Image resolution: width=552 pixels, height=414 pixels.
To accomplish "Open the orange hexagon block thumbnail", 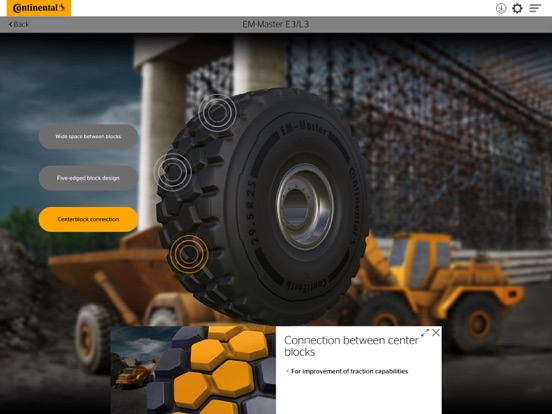I will (193, 370).
